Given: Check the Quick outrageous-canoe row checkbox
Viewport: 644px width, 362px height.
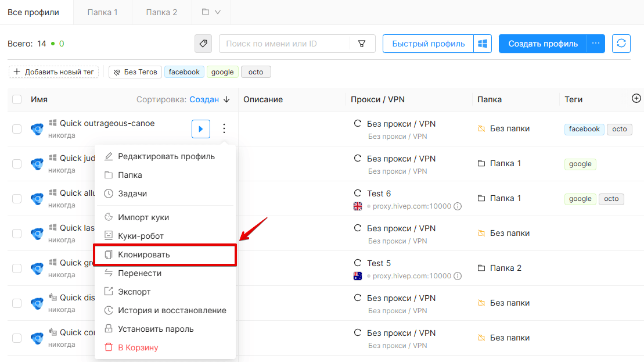Looking at the screenshot, I should (x=17, y=129).
